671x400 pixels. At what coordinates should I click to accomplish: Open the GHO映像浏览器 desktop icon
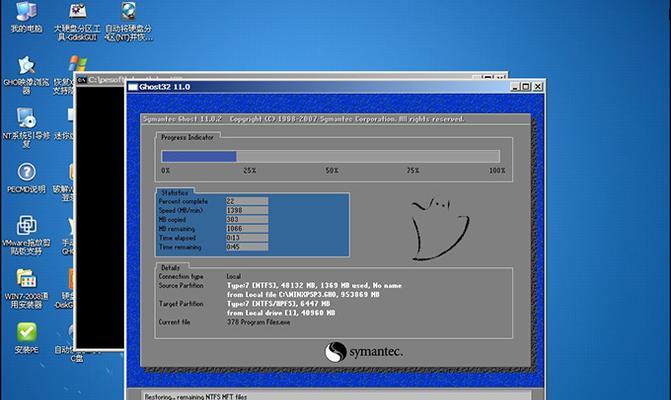coord(27,75)
